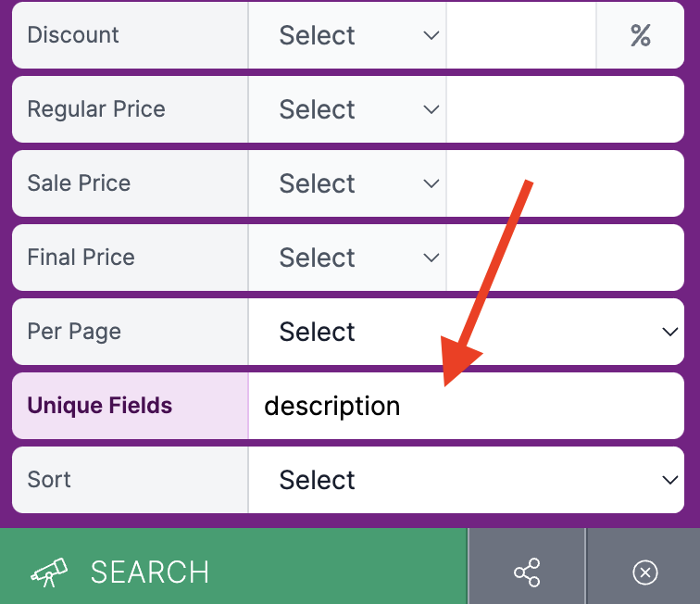Open the Discount Select dropdown
The image size is (700, 604).
[347, 35]
